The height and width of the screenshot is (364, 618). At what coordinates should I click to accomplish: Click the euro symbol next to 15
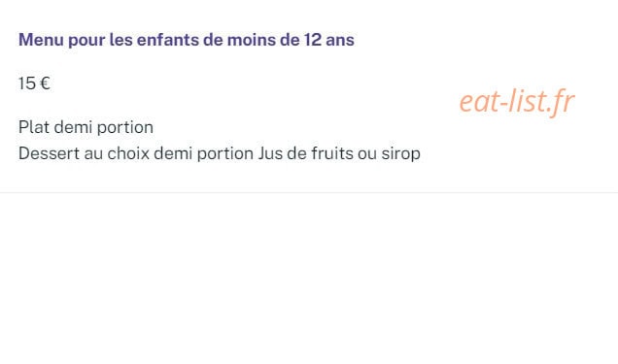(x=46, y=83)
